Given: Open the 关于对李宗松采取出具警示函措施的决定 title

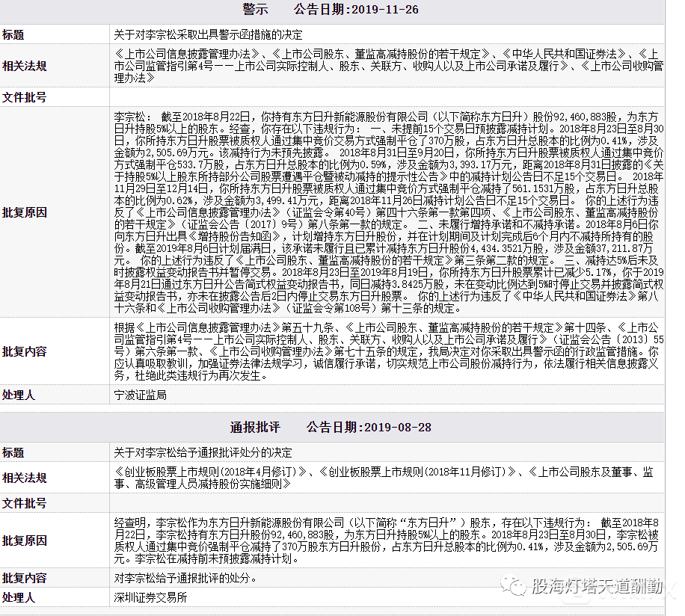Looking at the screenshot, I should click(209, 34).
